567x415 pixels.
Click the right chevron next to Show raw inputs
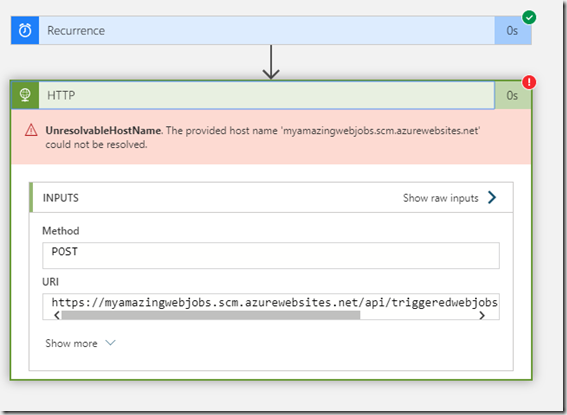point(492,197)
